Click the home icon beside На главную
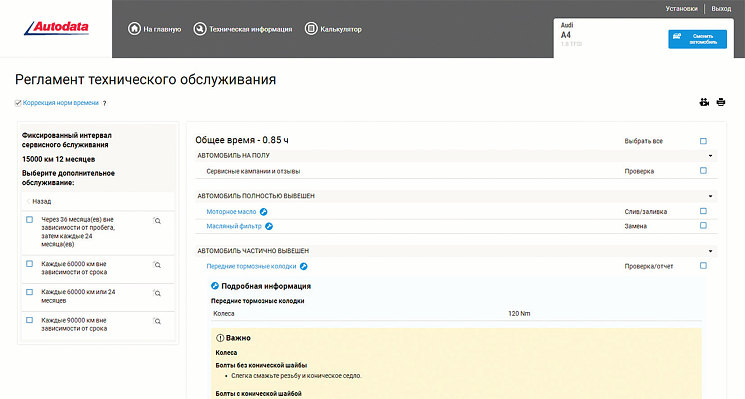Viewport: 745px width, 399px height. tap(134, 29)
